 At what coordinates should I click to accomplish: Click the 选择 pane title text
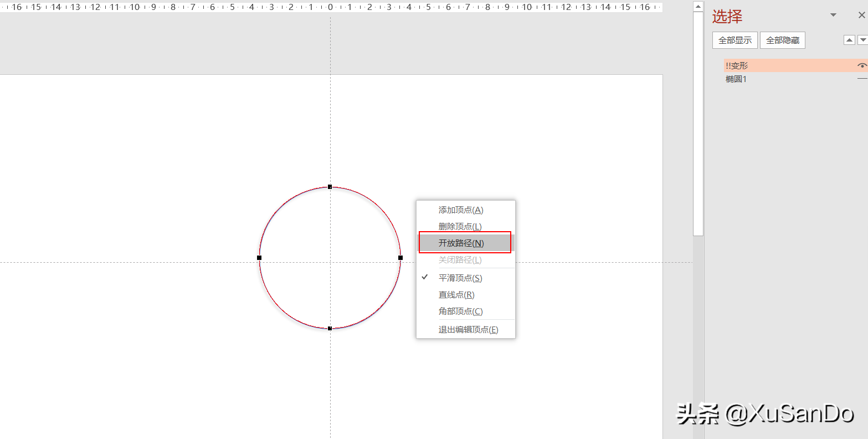[x=727, y=17]
